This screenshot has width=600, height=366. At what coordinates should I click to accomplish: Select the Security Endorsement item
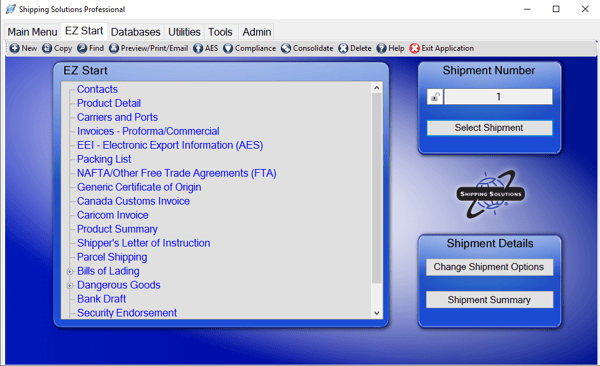pos(127,313)
